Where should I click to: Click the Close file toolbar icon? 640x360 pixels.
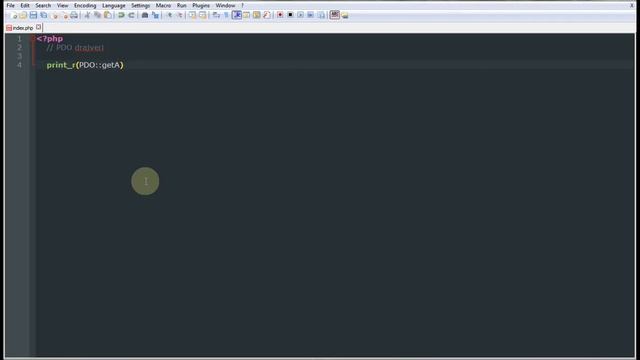[x=55, y=16]
